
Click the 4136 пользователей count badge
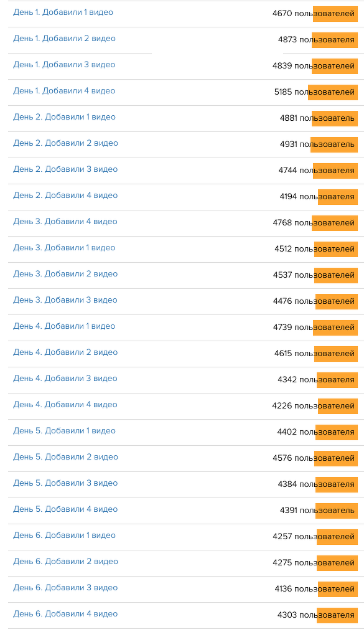coord(315,589)
